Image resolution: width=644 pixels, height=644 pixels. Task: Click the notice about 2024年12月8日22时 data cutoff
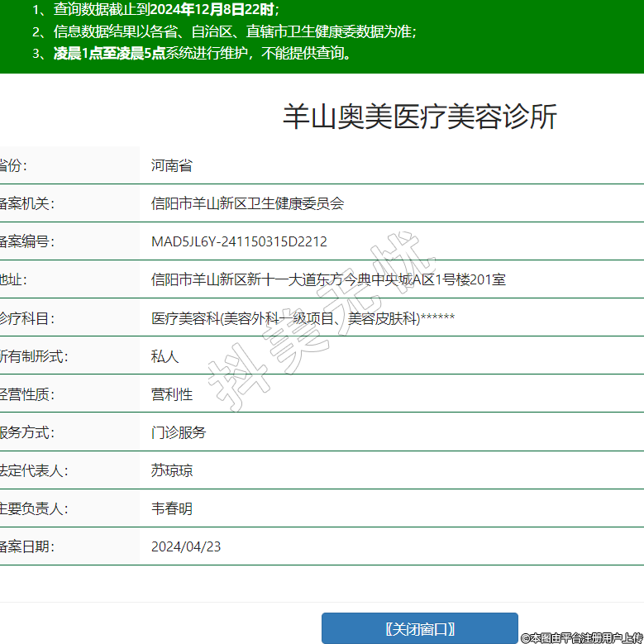165,11
